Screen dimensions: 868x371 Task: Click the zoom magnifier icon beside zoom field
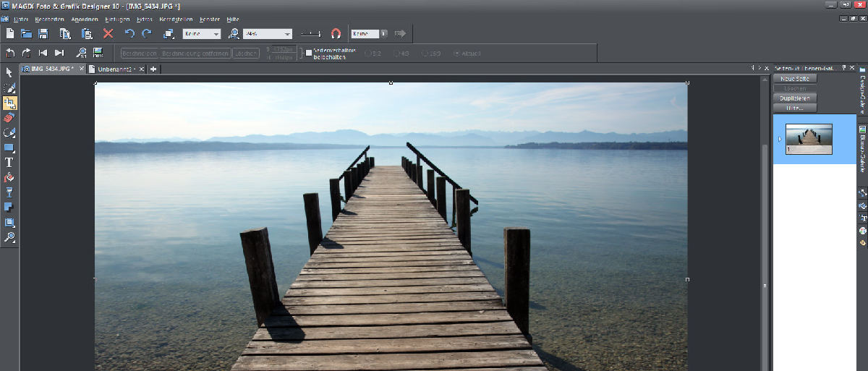click(234, 33)
